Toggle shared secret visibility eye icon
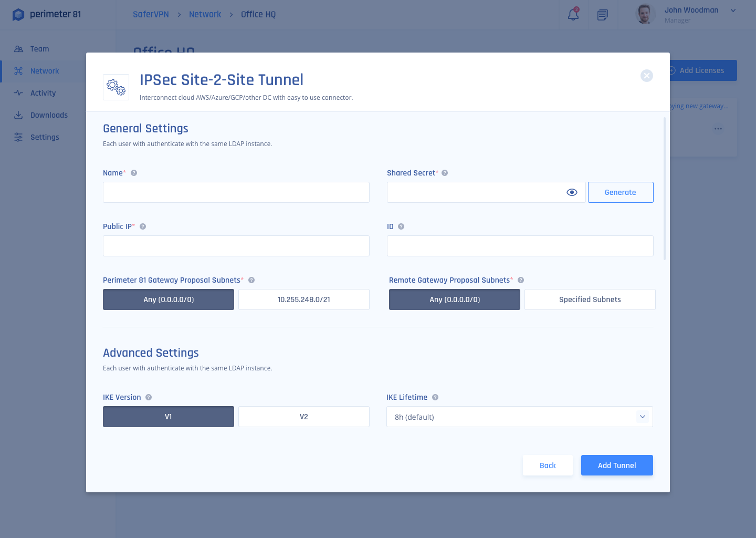Screen dimensions: 756x538 572,192
